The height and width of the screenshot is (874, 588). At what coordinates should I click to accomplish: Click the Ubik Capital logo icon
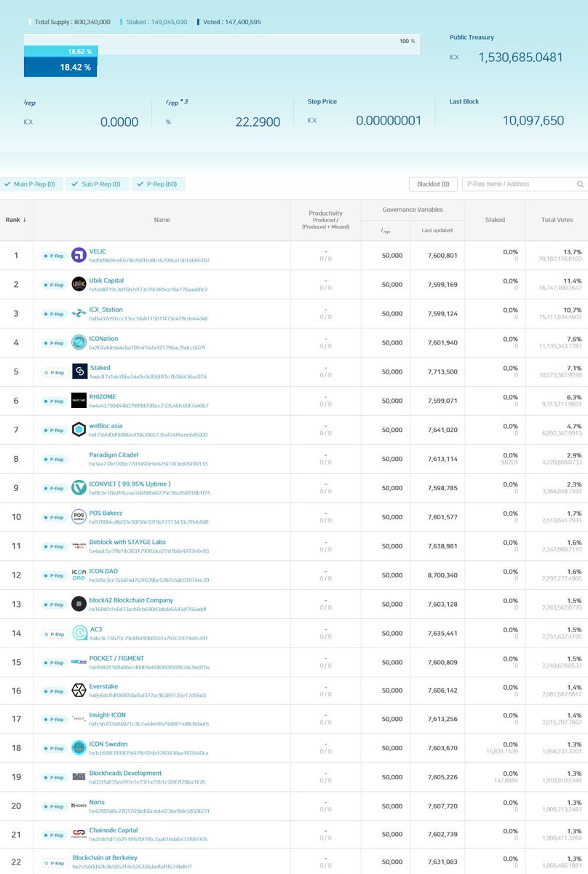click(x=79, y=285)
